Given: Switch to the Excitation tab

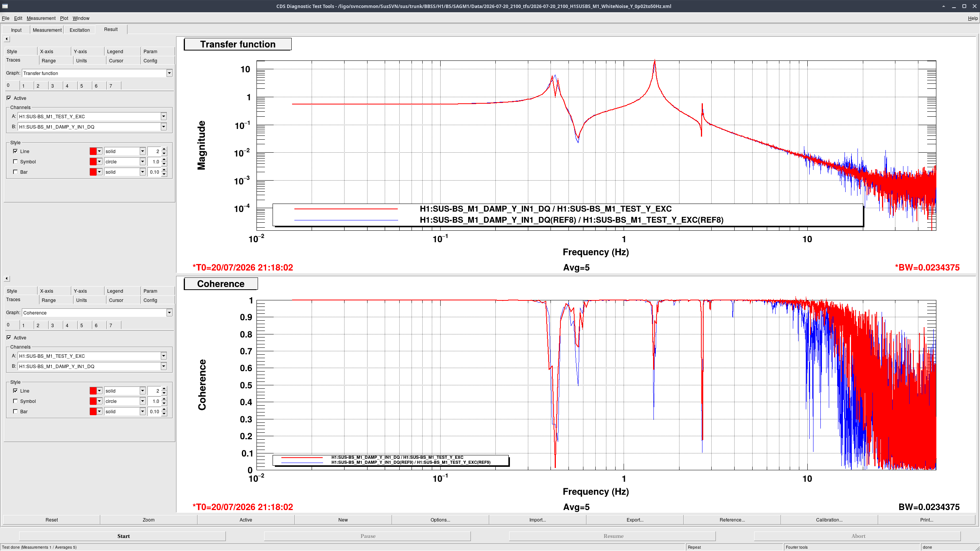Looking at the screenshot, I should pyautogui.click(x=80, y=30).
